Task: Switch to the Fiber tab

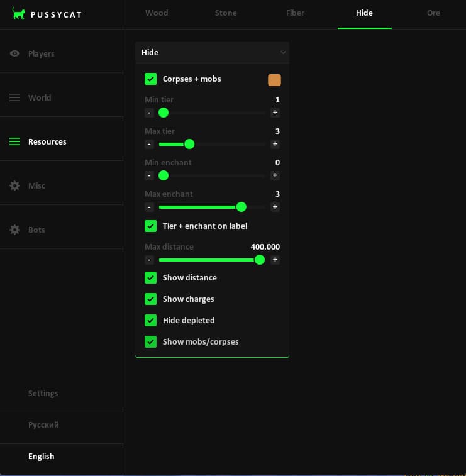Action: pyautogui.click(x=295, y=13)
